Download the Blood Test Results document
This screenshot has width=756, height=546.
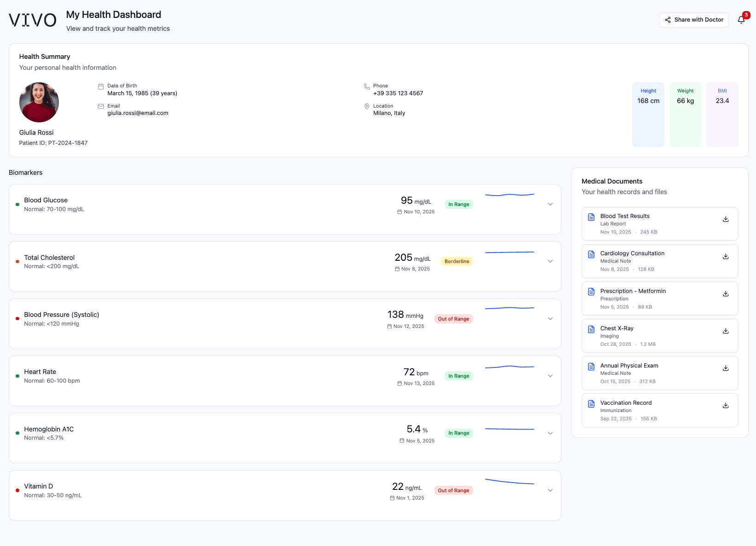[x=726, y=219]
